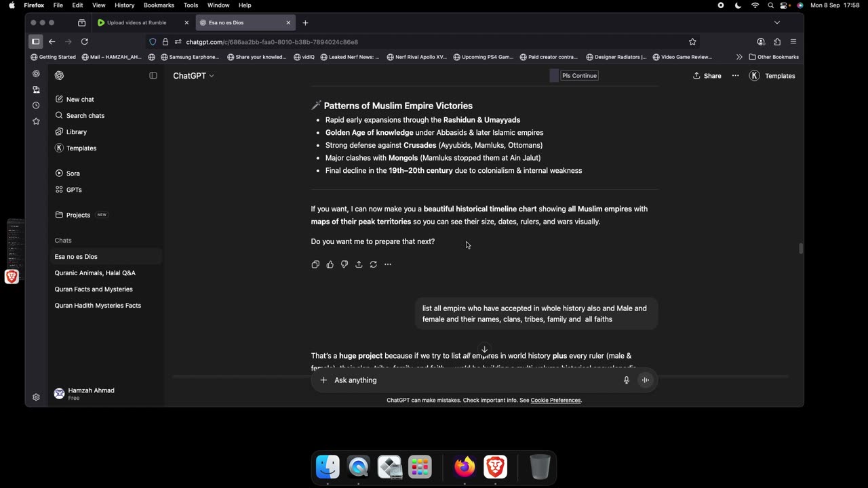Open the Firefox extensions puzzle icon
The width and height of the screenshot is (868, 488).
[777, 41]
